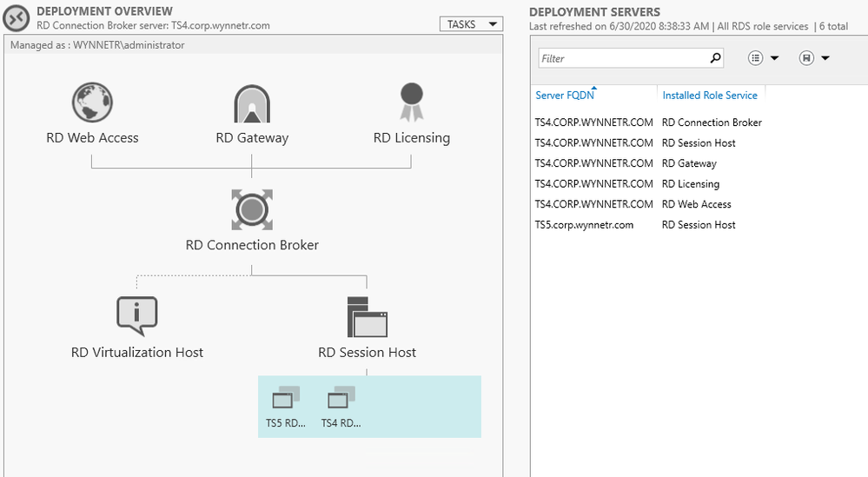Click the RD Licensing label

[x=411, y=138]
